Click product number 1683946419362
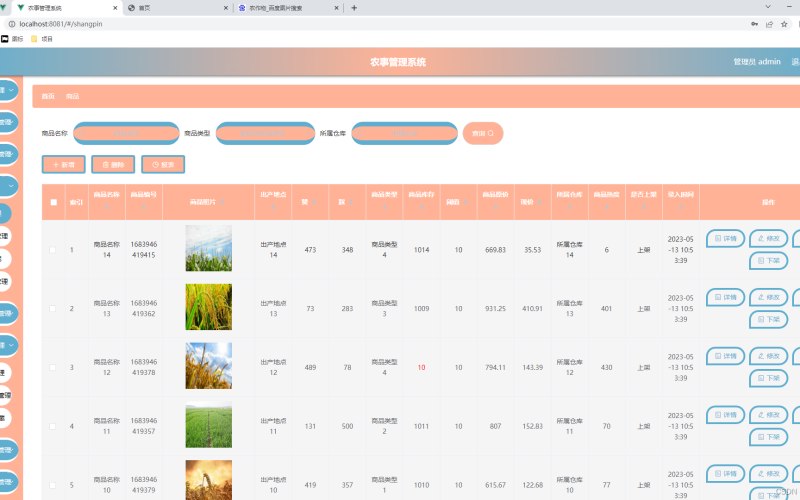800x500 pixels. click(144, 309)
